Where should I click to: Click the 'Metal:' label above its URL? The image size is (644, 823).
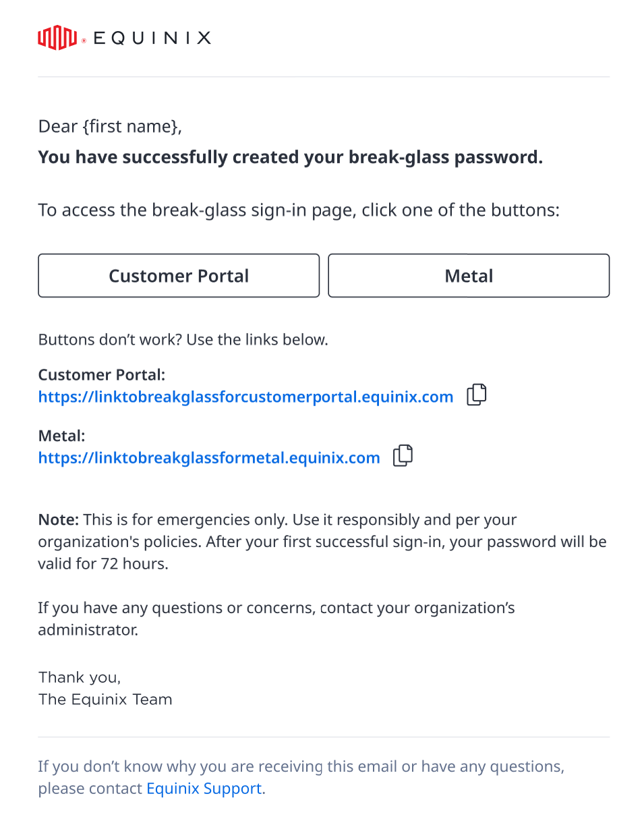coord(61,436)
